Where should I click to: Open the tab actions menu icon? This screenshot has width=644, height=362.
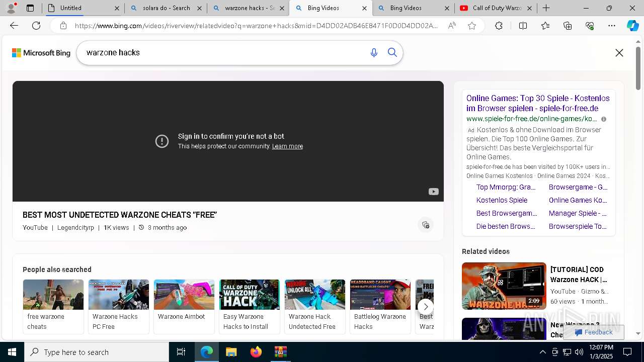(30, 8)
